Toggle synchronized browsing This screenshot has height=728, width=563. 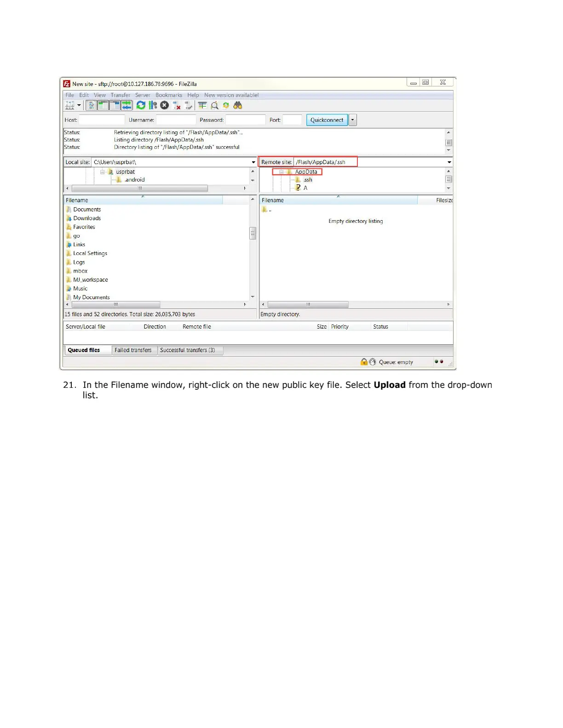tap(226, 106)
